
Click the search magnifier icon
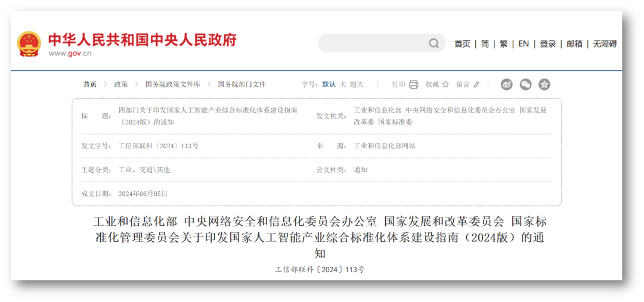pos(434,43)
